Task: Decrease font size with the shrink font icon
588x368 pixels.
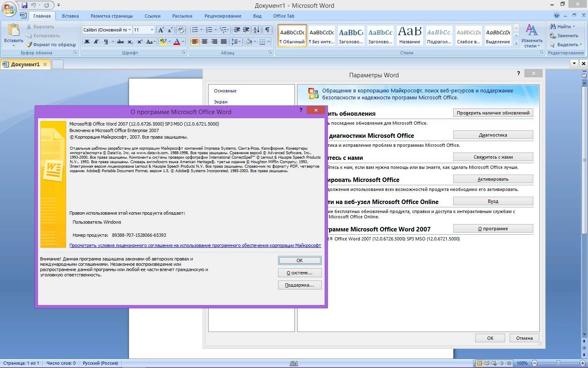Action: pyautogui.click(x=170, y=30)
